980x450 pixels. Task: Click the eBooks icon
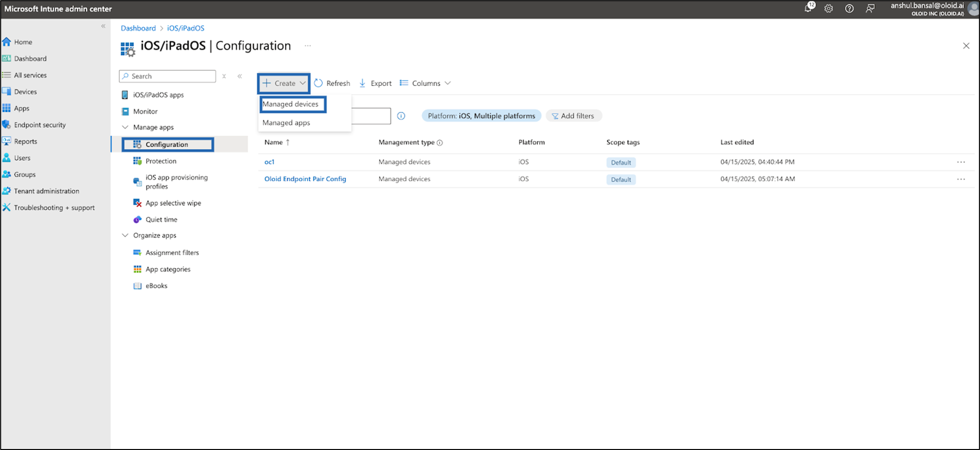137,286
